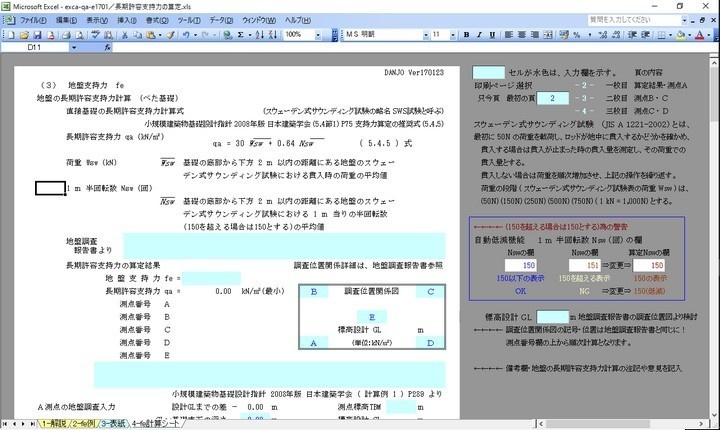Switch to the 1-解説 sheet tab
Viewport: 720px width, 430px height.
[x=54, y=424]
